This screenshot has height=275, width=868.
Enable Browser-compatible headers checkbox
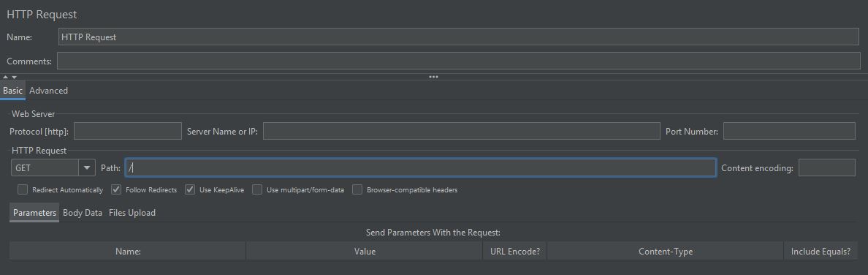[x=357, y=189]
